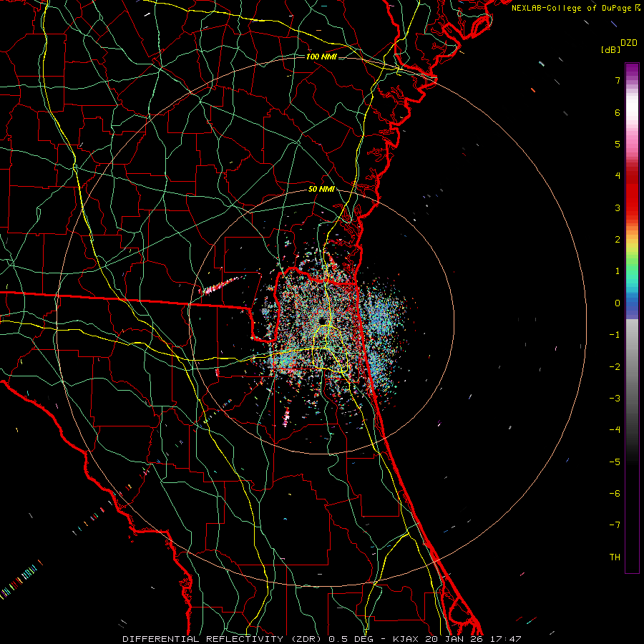Select the 100 NMI range ring label
This screenshot has height=644, width=644.
tap(321, 57)
